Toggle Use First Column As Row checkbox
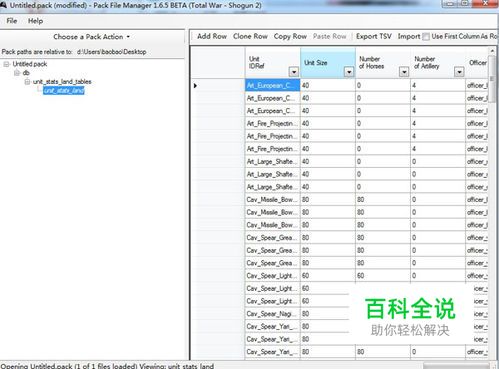 pos(426,37)
